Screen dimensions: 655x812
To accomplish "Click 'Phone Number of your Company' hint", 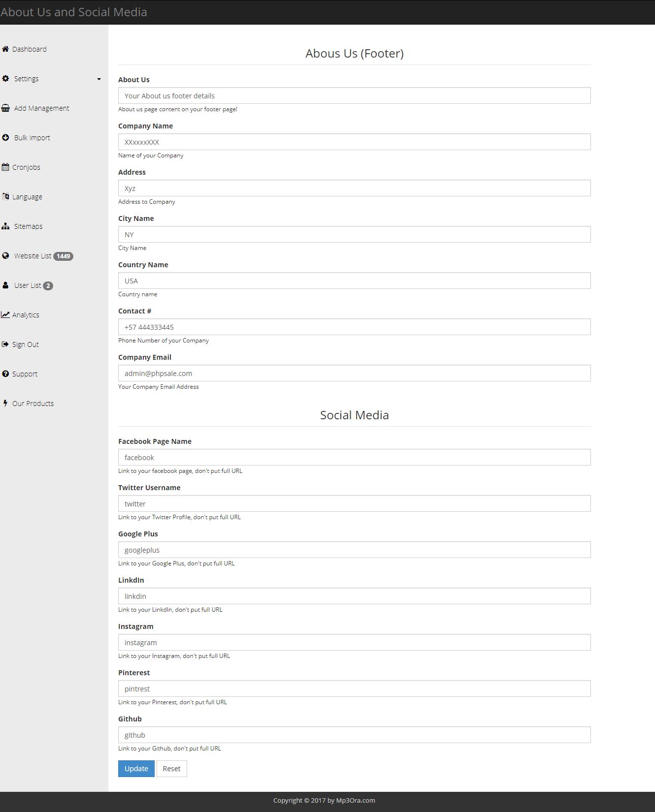I will coord(164,341).
